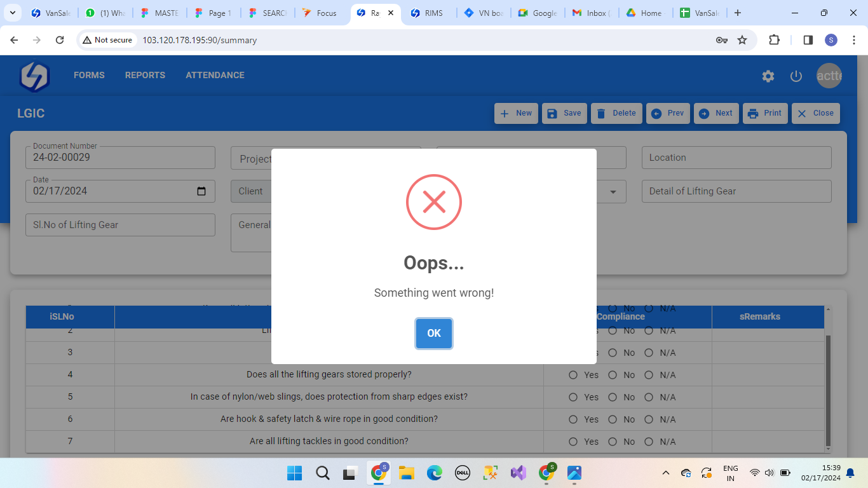
Task: Open the REPORTS menu
Action: coord(145,75)
